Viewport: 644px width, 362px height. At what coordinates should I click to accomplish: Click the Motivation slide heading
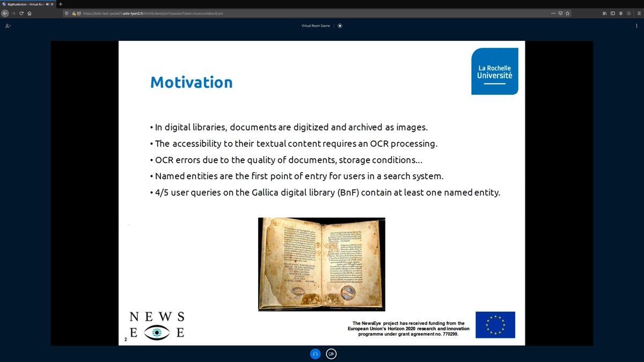[192, 82]
